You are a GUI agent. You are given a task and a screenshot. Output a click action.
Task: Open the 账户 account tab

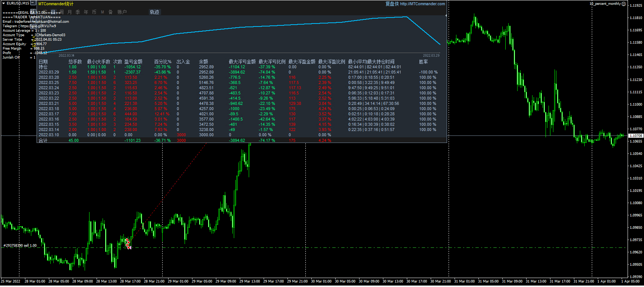coord(122,12)
